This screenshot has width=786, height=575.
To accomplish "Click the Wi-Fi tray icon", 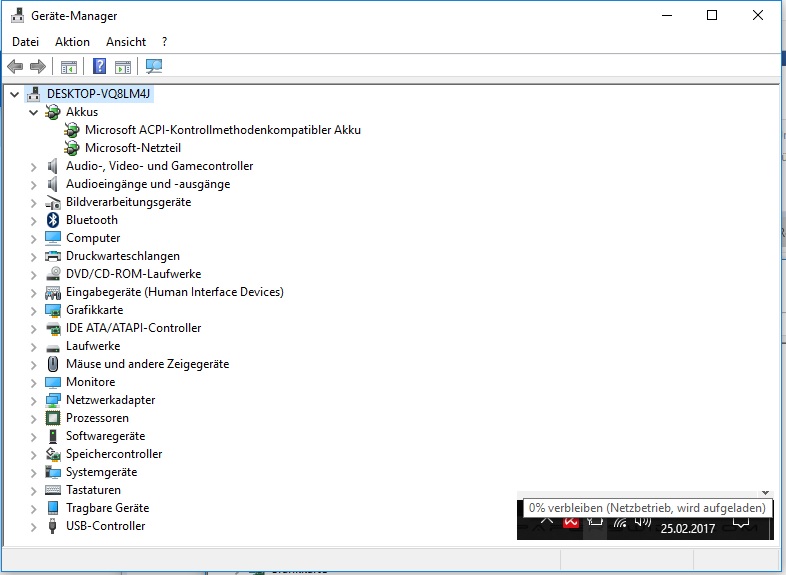I will coord(620,523).
